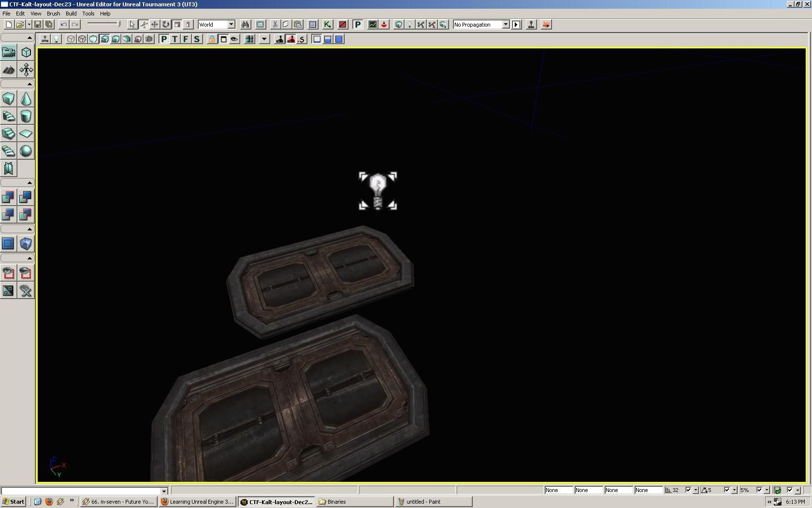Click the binoculars search actors icon
Viewport: 812px width, 508px height.
(x=246, y=25)
